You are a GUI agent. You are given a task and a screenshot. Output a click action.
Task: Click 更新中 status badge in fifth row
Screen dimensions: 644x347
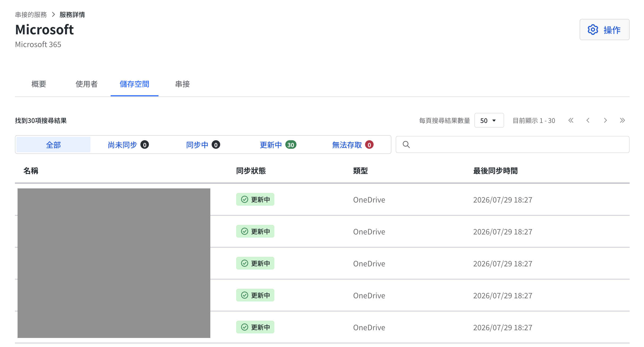(x=255, y=327)
